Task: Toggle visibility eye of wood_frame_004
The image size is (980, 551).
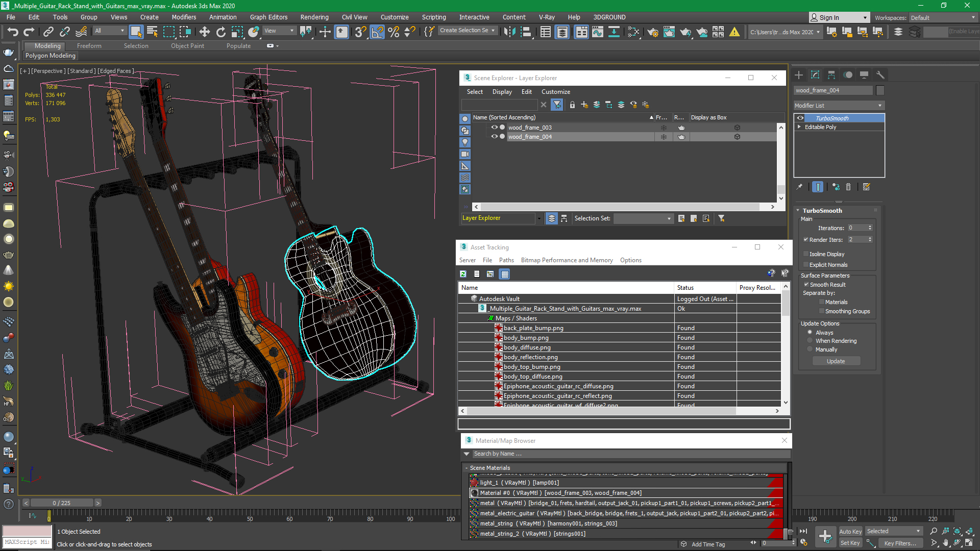Action: [x=494, y=137]
